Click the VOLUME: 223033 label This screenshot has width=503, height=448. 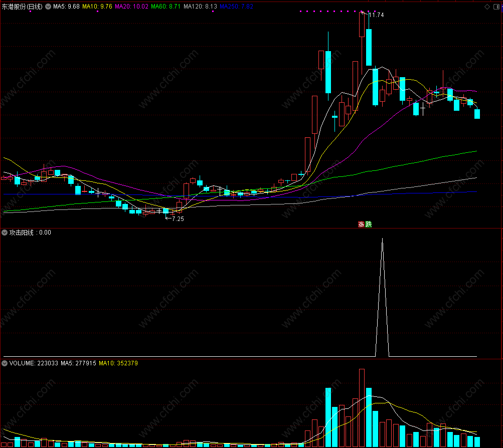pyautogui.click(x=34, y=363)
